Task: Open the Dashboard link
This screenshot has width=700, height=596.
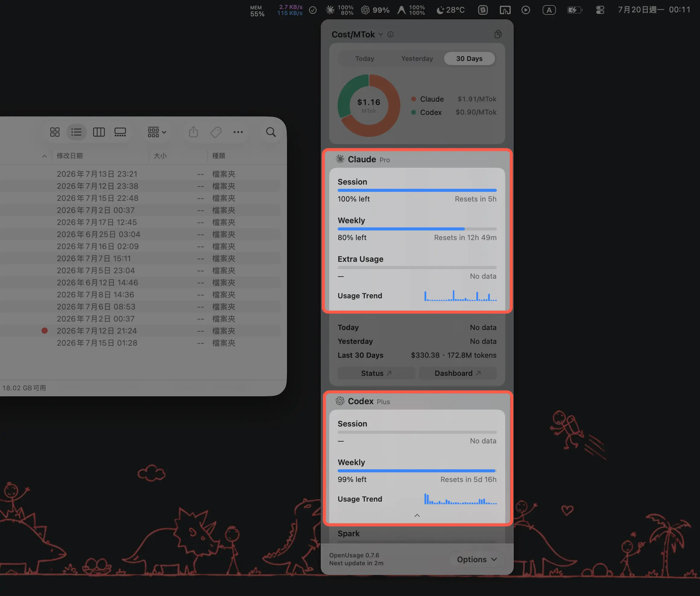Action: coord(458,373)
